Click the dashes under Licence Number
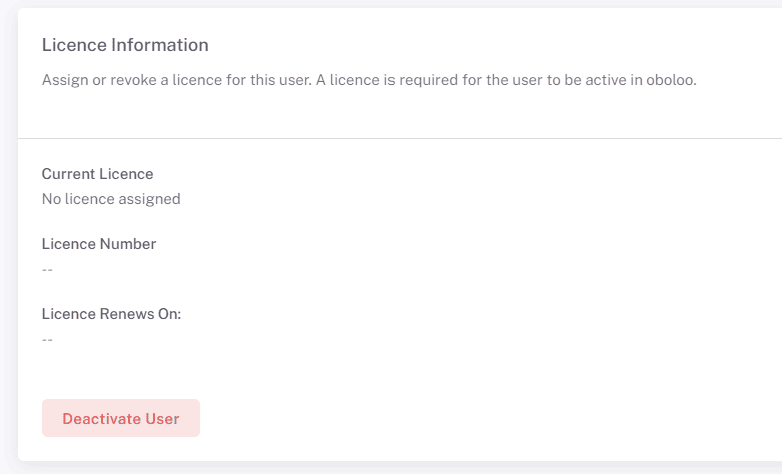This screenshot has width=782, height=474. click(47, 269)
